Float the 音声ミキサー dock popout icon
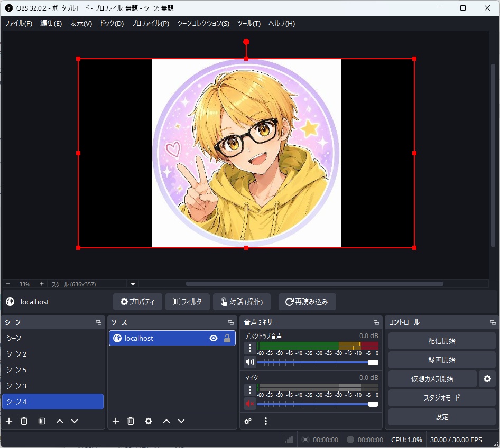This screenshot has width=500, height=448. coord(376,322)
